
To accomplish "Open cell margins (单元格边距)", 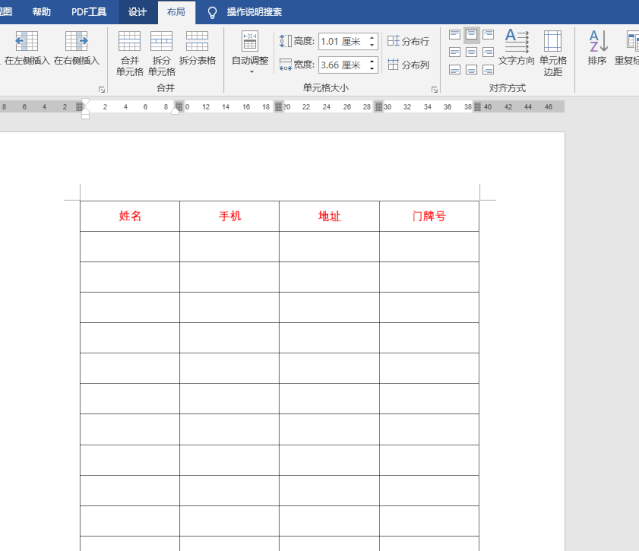I will 553,53.
